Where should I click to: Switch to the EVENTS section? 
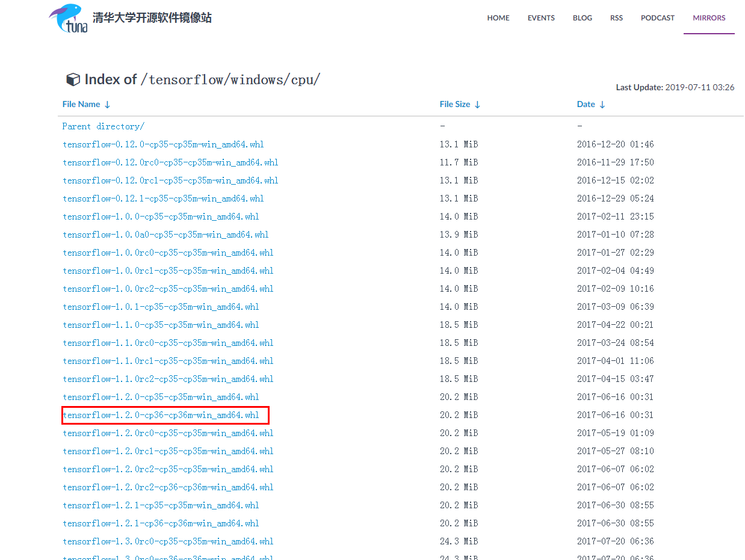pos(541,17)
